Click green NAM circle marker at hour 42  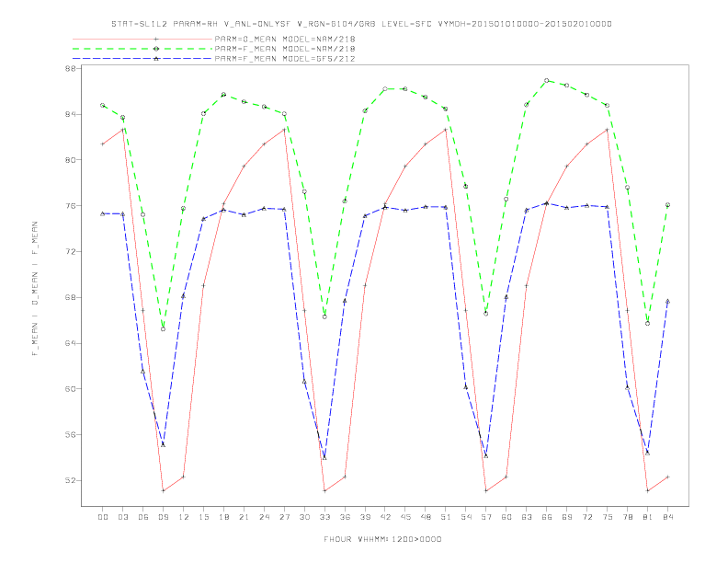(385, 88)
